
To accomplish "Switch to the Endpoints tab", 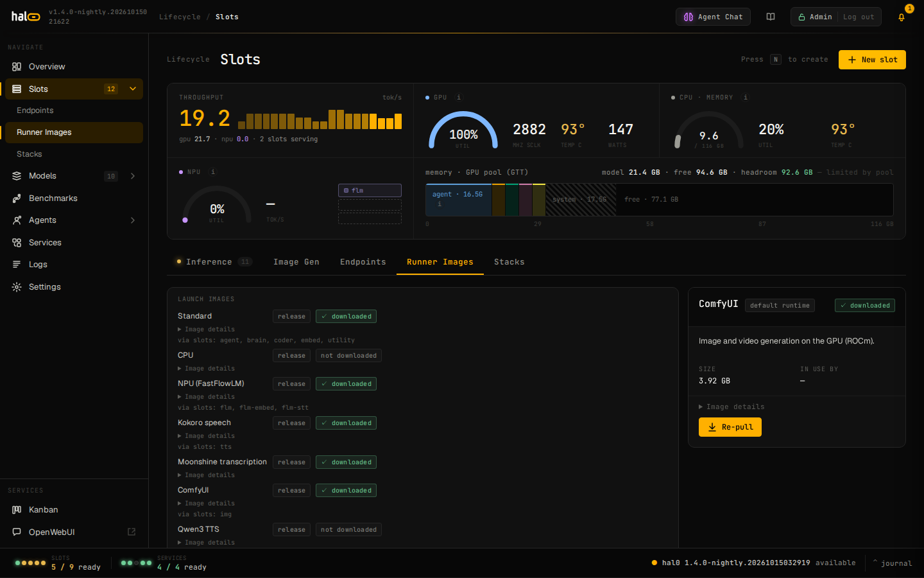I will tap(363, 262).
